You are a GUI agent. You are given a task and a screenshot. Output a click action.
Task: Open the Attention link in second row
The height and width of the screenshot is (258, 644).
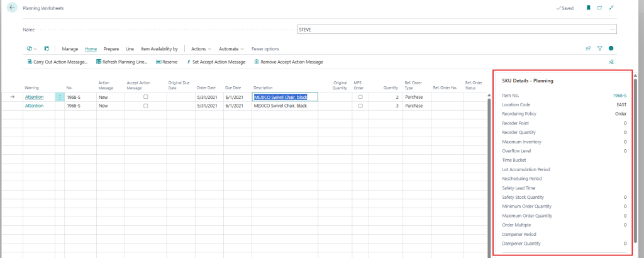tap(34, 106)
